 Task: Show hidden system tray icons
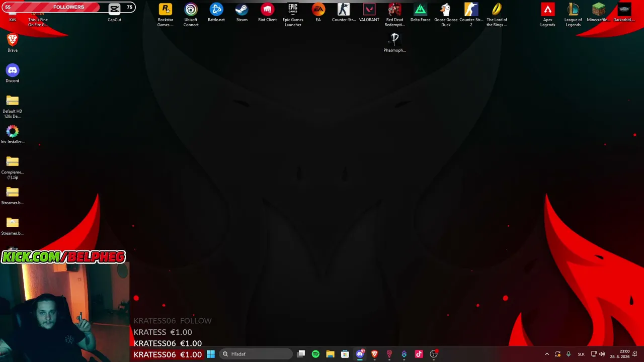click(547, 354)
